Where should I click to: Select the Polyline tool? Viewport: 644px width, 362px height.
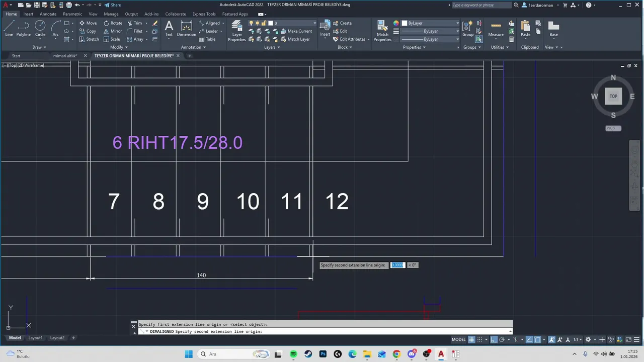click(x=23, y=28)
